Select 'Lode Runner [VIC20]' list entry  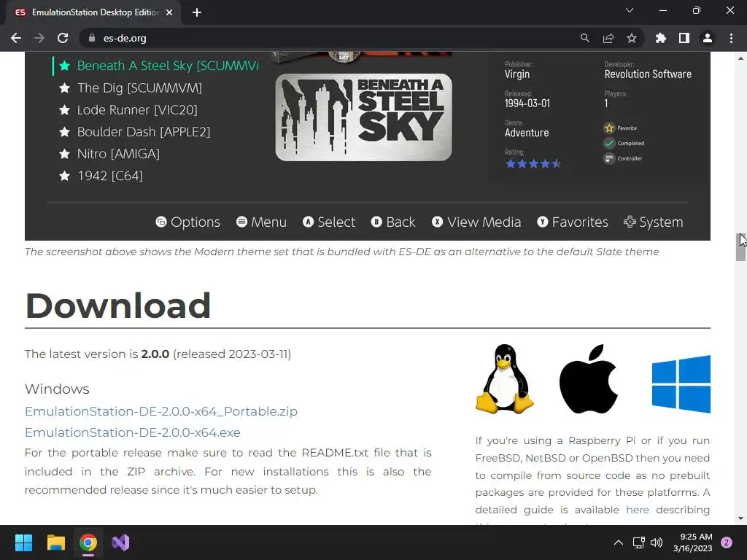coord(137,110)
